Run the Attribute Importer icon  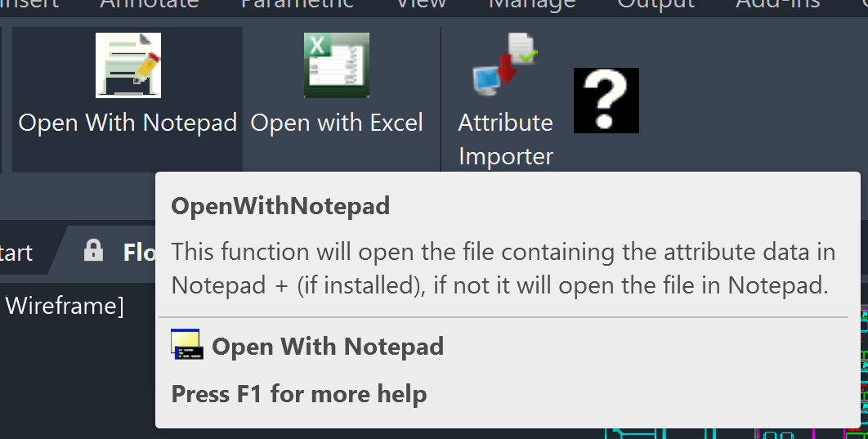pos(504,65)
